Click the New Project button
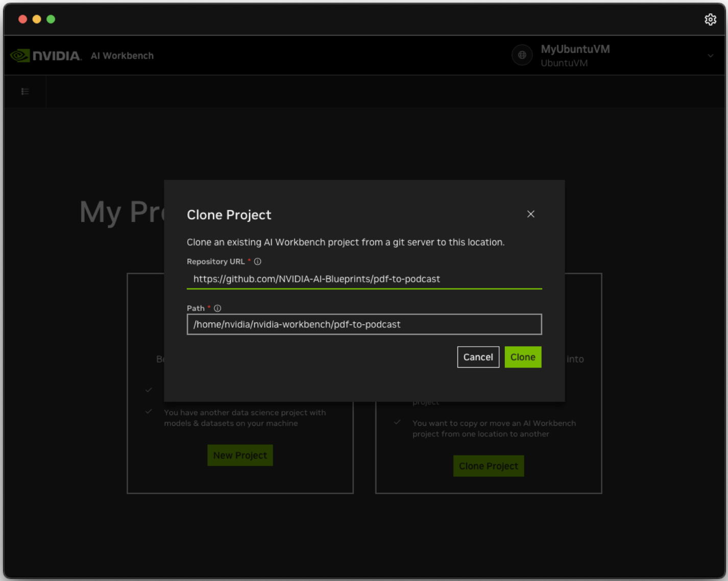Viewport: 728px width, 581px height. click(x=240, y=455)
